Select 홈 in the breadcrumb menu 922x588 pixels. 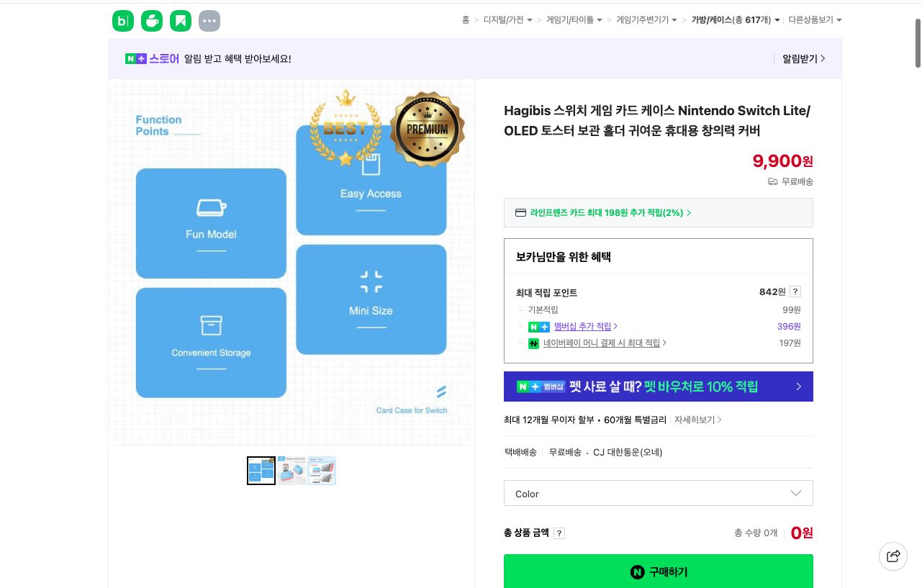coord(466,20)
